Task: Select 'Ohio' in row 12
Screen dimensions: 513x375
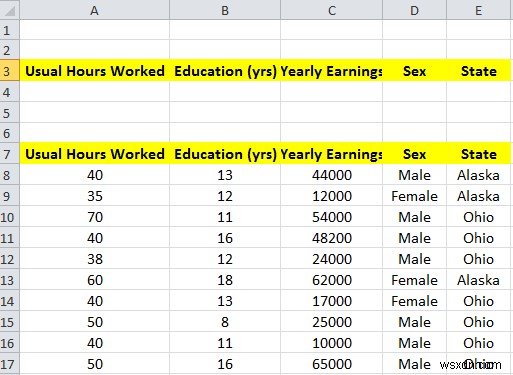Action: 479,259
